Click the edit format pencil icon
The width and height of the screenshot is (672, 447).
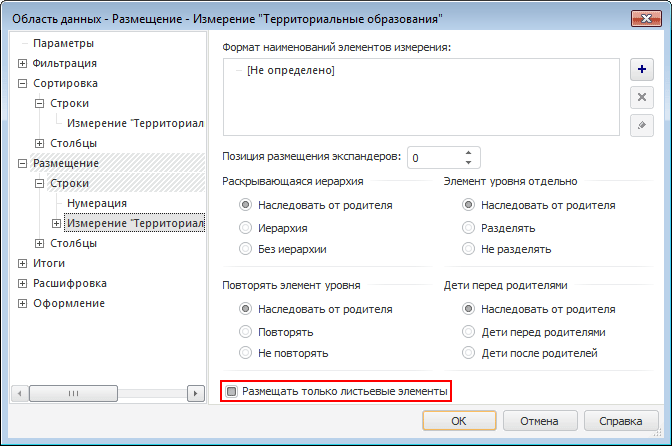tap(642, 124)
